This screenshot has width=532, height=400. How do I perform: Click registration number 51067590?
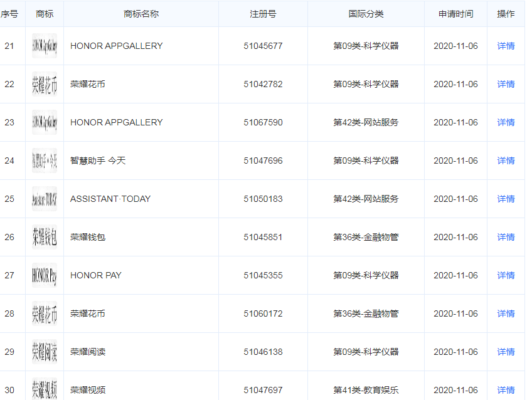[263, 122]
